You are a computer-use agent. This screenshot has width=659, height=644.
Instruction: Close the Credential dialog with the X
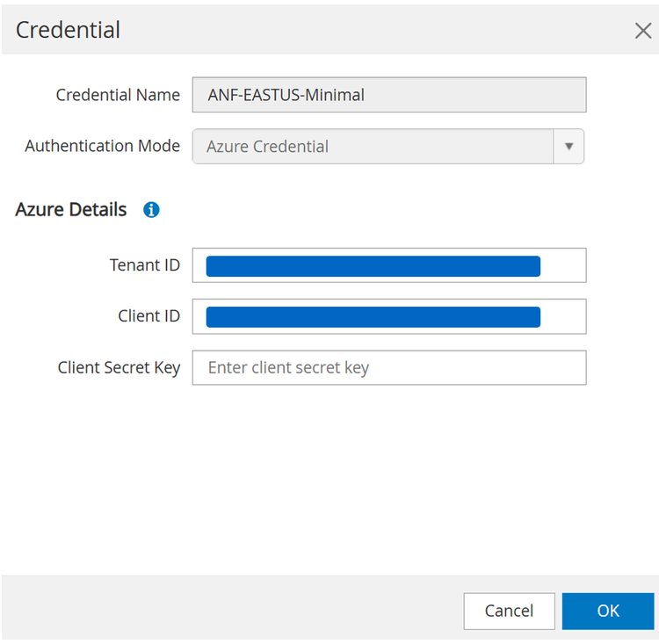(642, 31)
